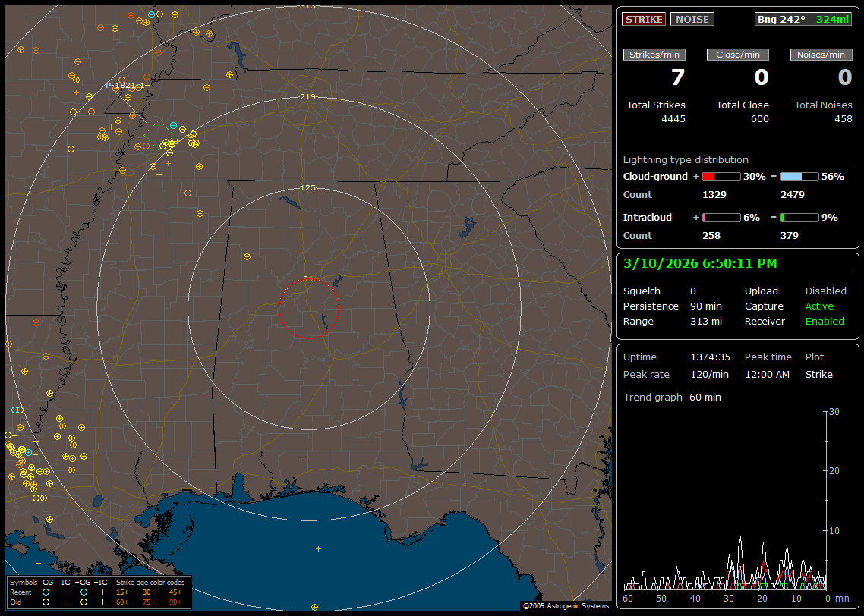
Task: Click the Recent -CG symbol in legend
Action: [x=46, y=592]
